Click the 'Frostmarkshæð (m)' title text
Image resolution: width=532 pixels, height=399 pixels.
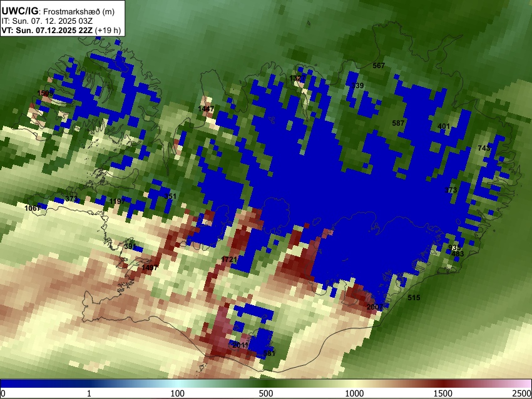(79, 11)
